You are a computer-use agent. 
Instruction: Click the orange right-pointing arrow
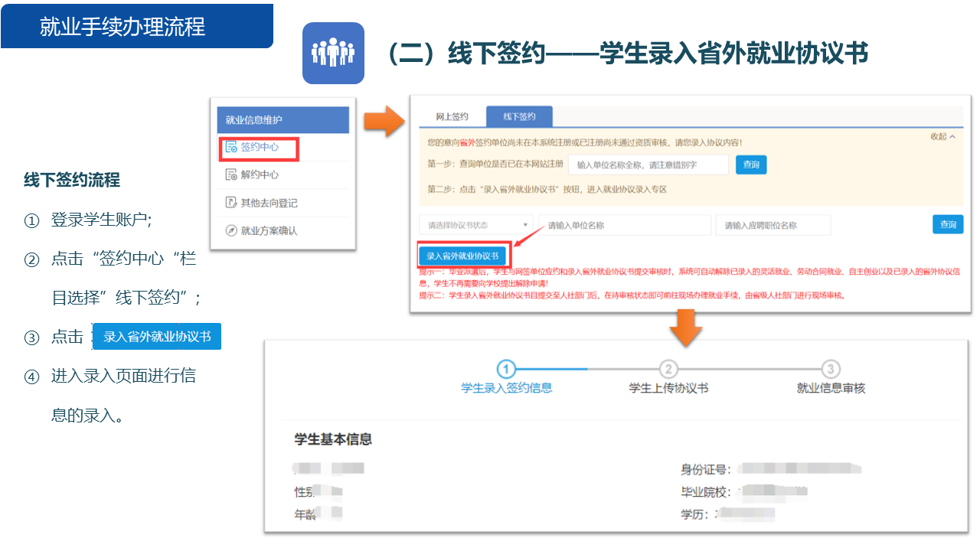[383, 121]
